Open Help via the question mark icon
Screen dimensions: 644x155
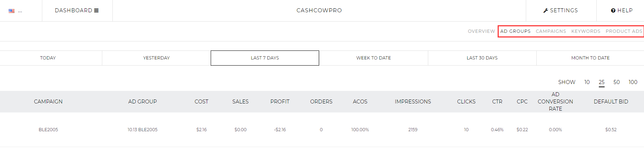tap(622, 10)
